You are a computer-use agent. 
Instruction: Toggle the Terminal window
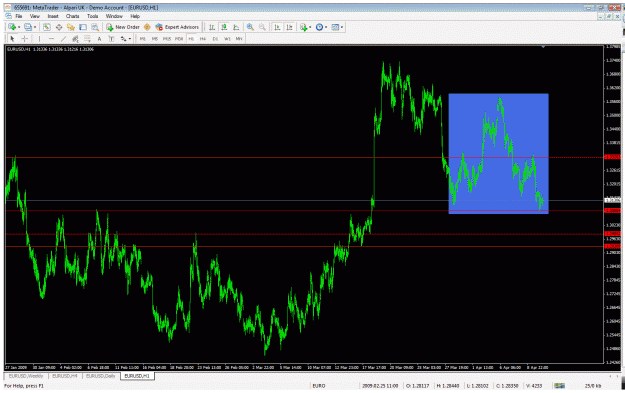83,27
